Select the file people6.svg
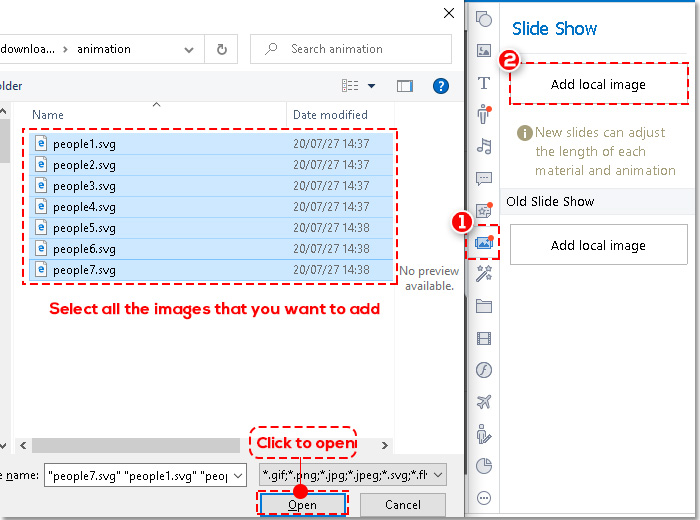 pos(211,249)
